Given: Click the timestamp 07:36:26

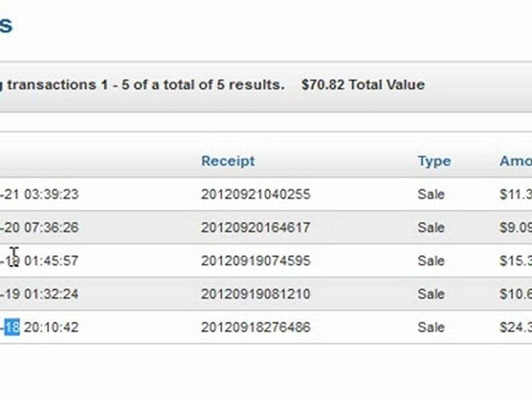Looking at the screenshot, I should point(51,227).
